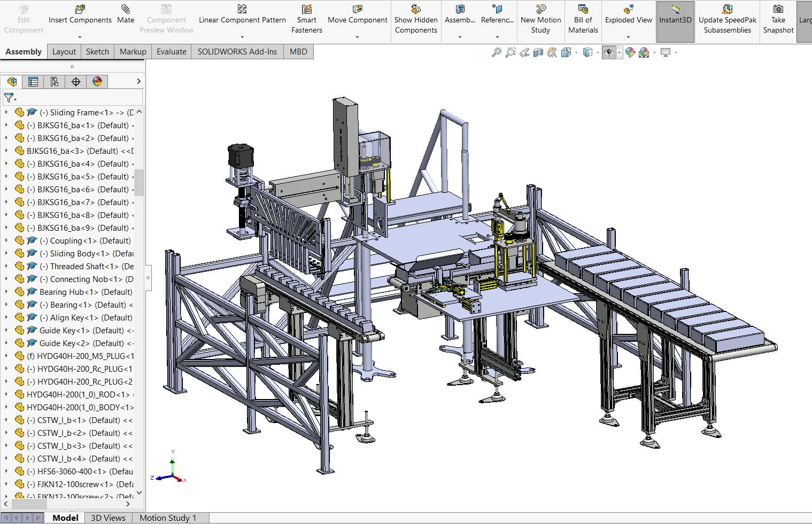Toggle the Hide/Show Items eye button
This screenshot has width=812, height=524.
tap(608, 52)
